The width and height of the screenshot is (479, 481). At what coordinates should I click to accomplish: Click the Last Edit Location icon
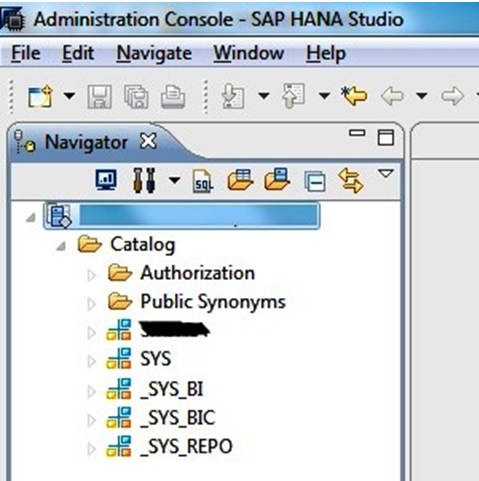pyautogui.click(x=354, y=96)
